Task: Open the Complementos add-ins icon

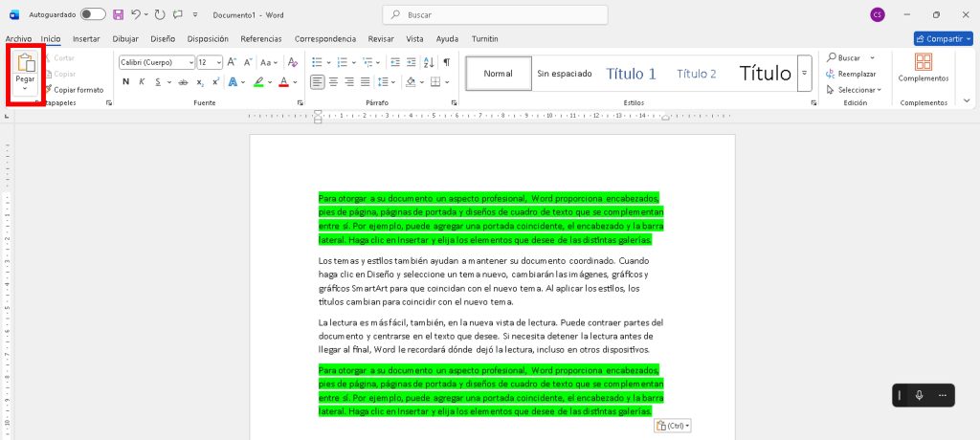Action: tap(924, 63)
